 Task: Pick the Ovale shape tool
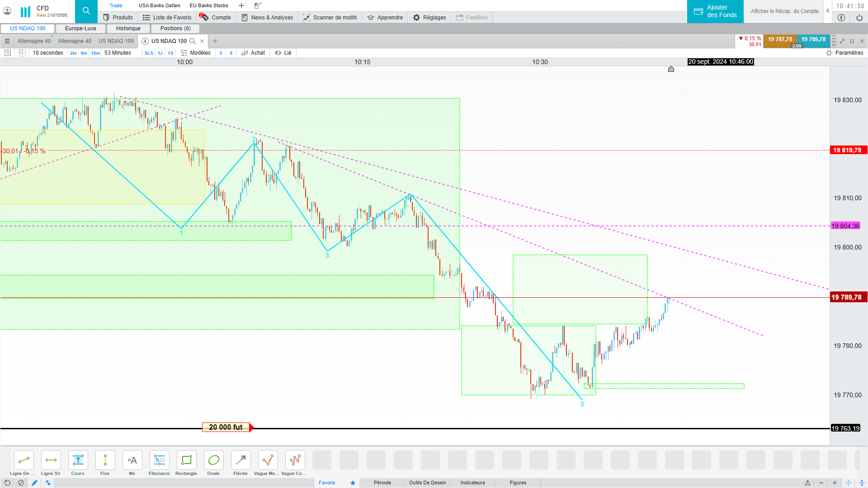[x=213, y=460]
